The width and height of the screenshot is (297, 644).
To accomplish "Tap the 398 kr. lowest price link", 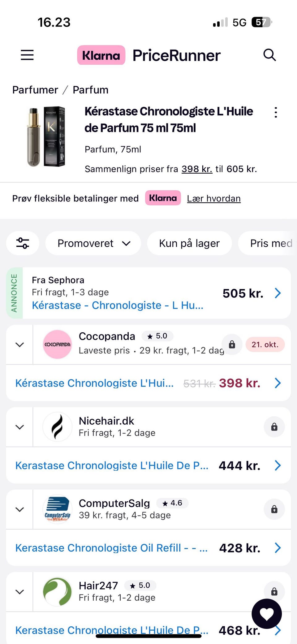I will (197, 169).
